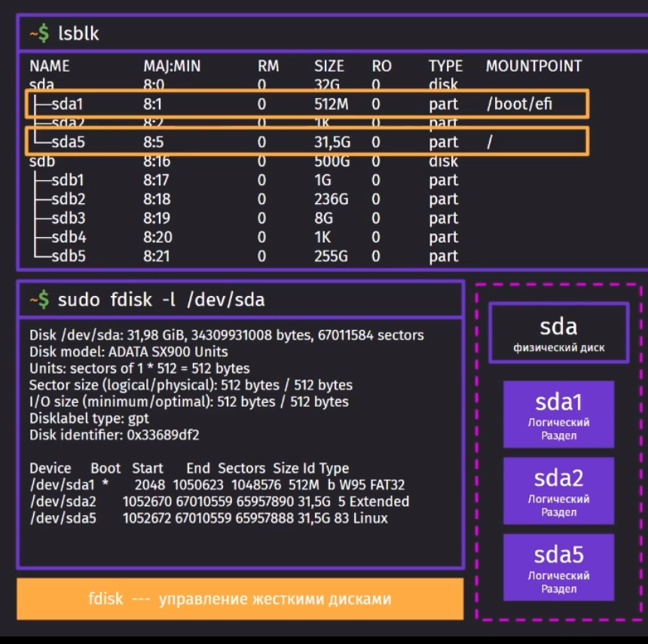
Task: Click the Disk model ADATA SX900 line
Action: [129, 352]
